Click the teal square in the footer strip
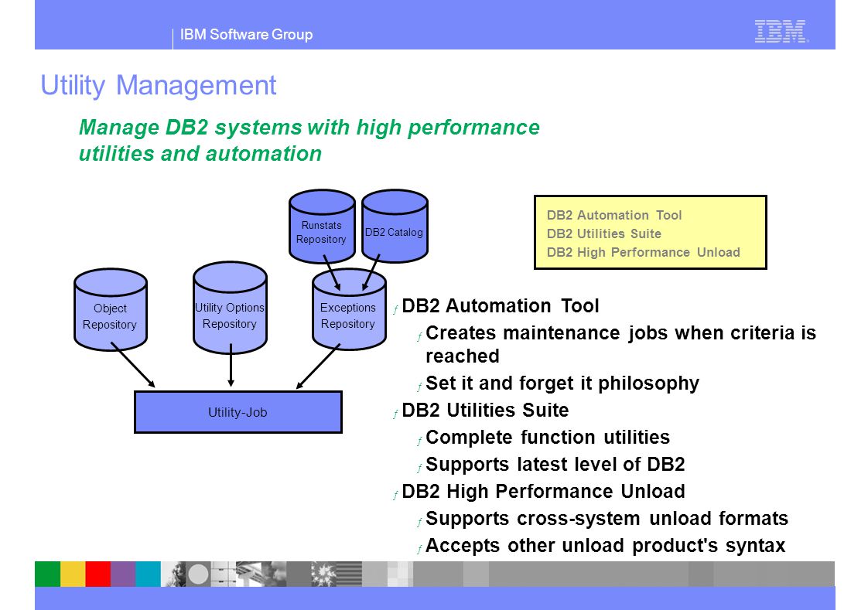868x610 pixels. [x=149, y=574]
